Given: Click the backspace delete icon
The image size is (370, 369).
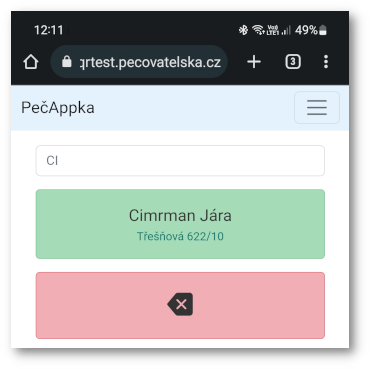Looking at the screenshot, I should 180,304.
